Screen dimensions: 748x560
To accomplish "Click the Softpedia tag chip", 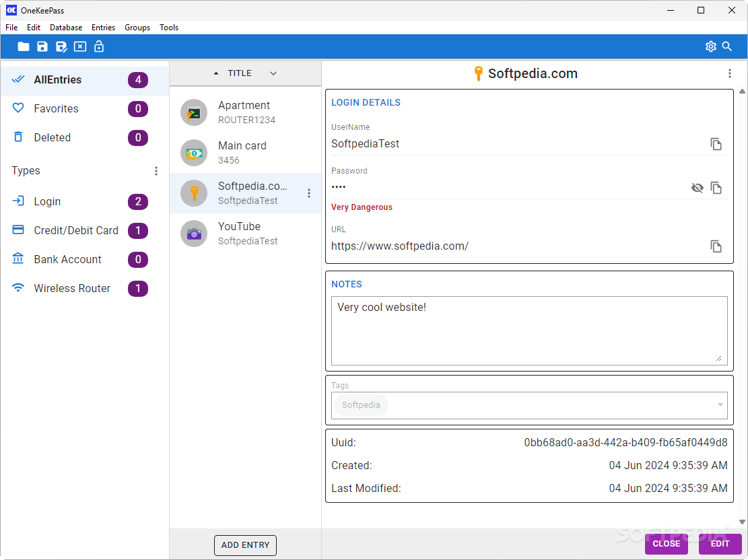I will pos(361,405).
